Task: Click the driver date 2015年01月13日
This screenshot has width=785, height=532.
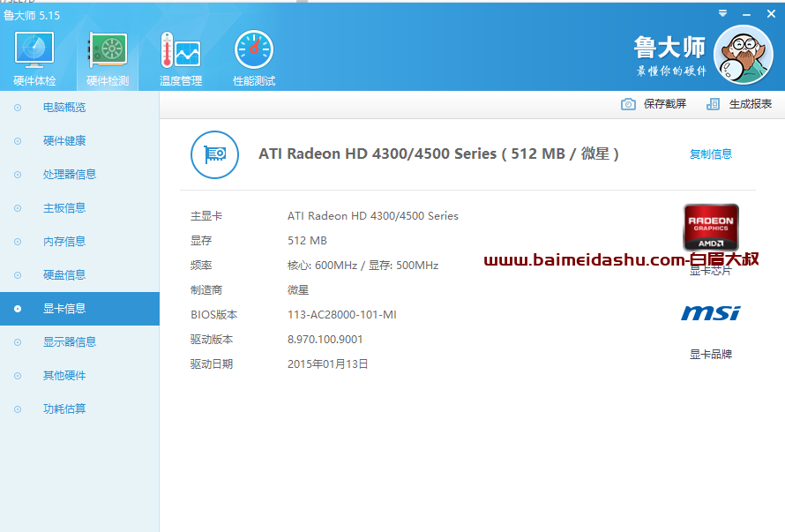Action: [327, 364]
